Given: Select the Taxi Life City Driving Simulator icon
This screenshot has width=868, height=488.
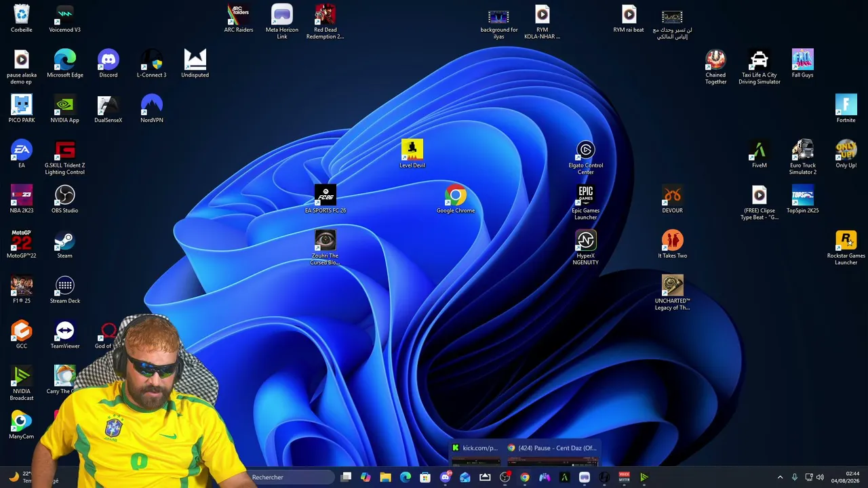Looking at the screenshot, I should [x=759, y=67].
